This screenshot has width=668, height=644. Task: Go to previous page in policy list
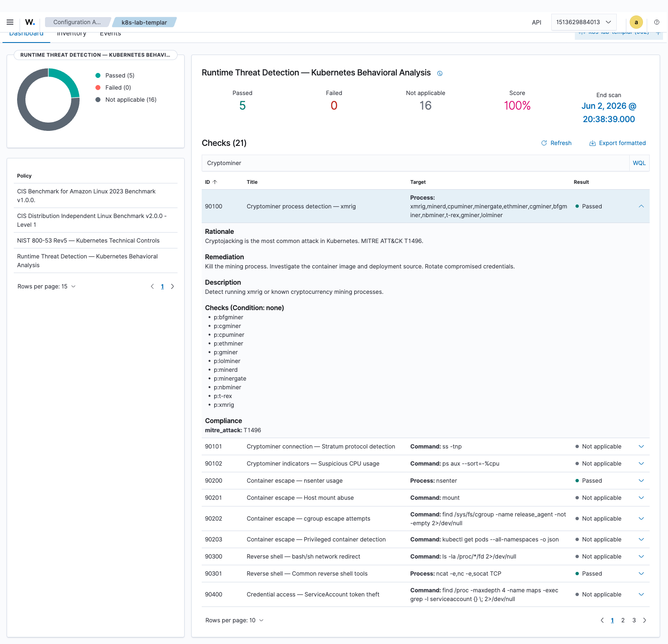(152, 286)
